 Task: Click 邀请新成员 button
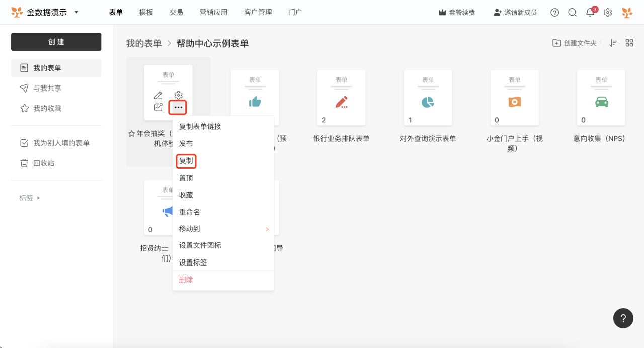point(515,12)
